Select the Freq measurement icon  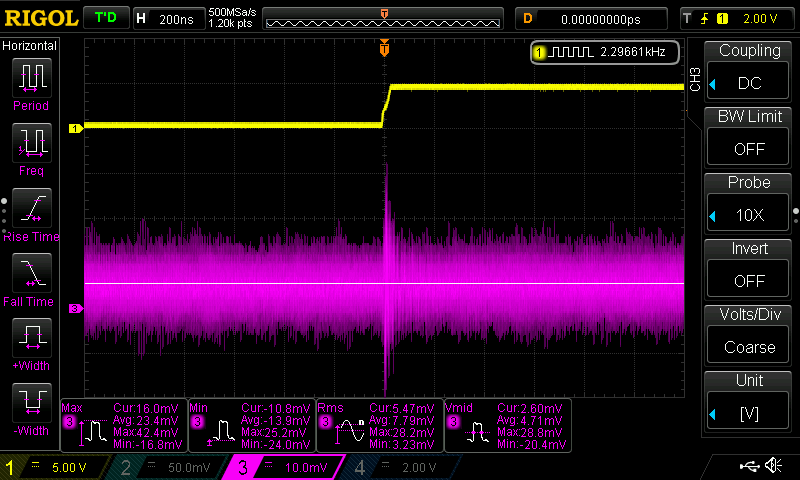point(33,144)
